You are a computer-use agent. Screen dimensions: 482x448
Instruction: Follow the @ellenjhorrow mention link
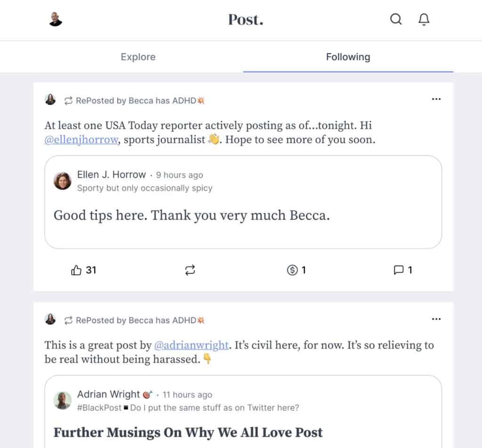pos(80,140)
